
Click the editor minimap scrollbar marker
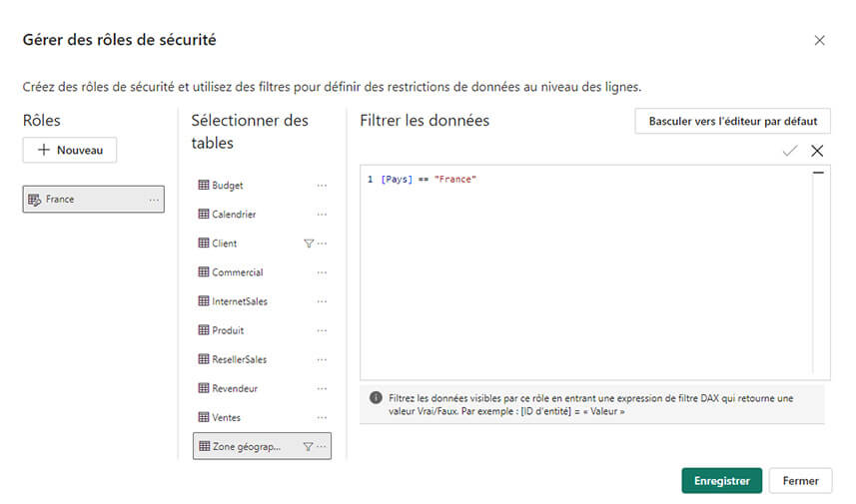click(x=818, y=173)
